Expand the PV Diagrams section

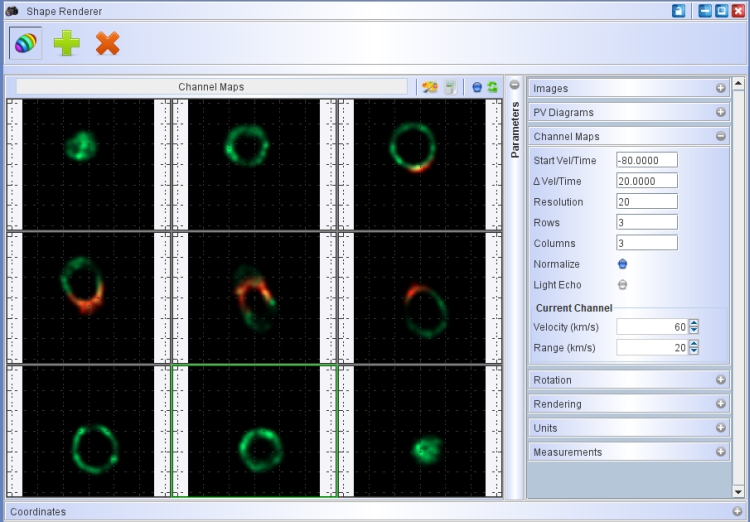720,112
